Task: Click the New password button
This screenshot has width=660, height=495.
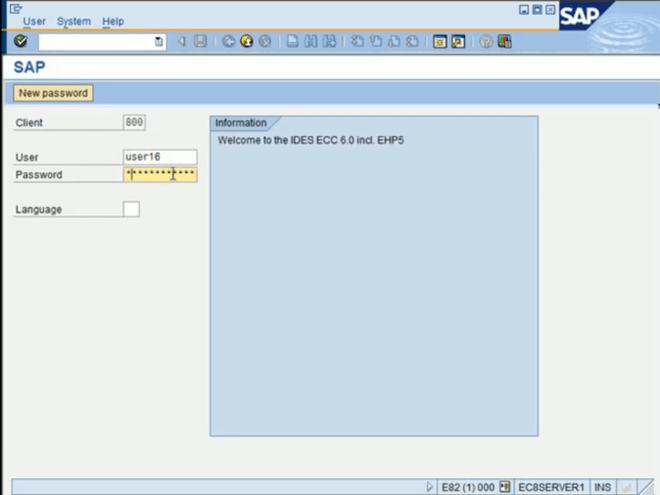Action: pos(53,93)
